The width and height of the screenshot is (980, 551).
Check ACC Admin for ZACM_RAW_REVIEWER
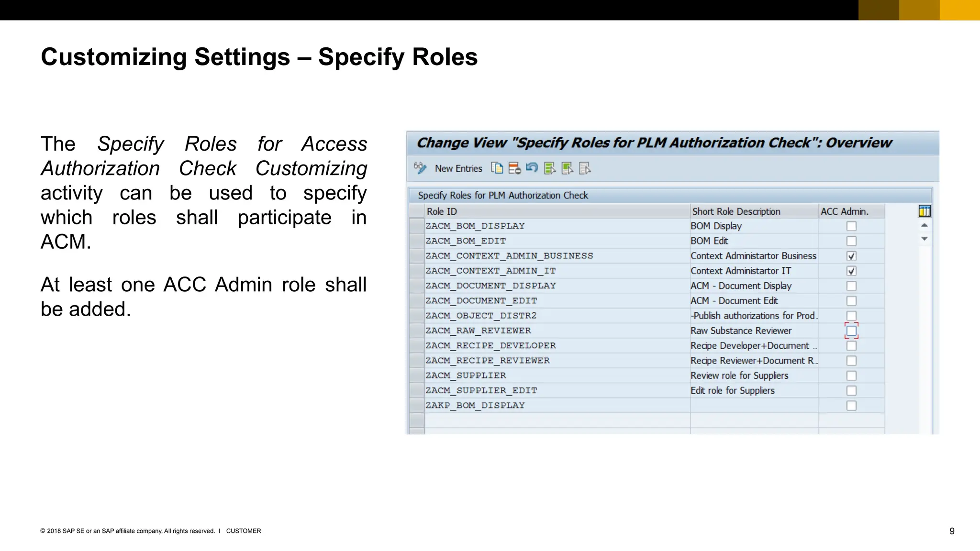coord(851,331)
